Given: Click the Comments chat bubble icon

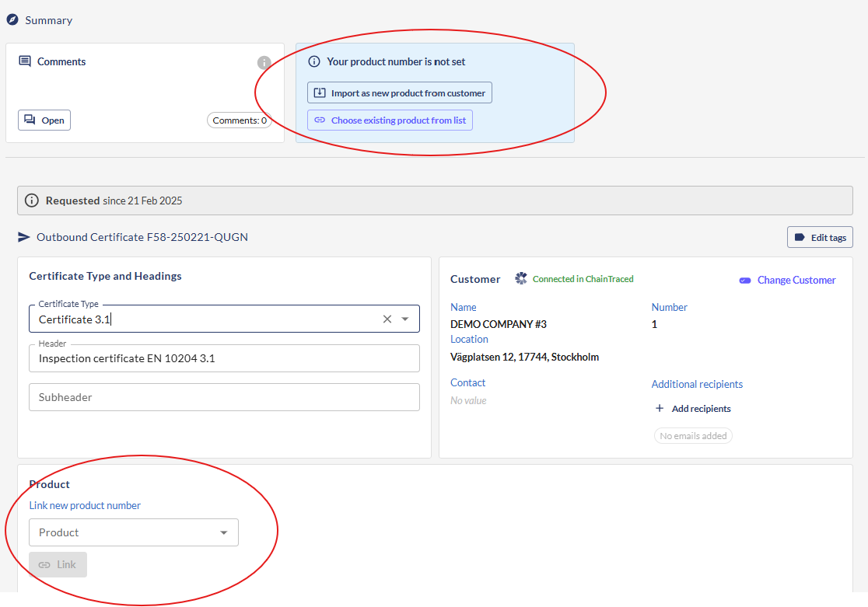Looking at the screenshot, I should [25, 61].
